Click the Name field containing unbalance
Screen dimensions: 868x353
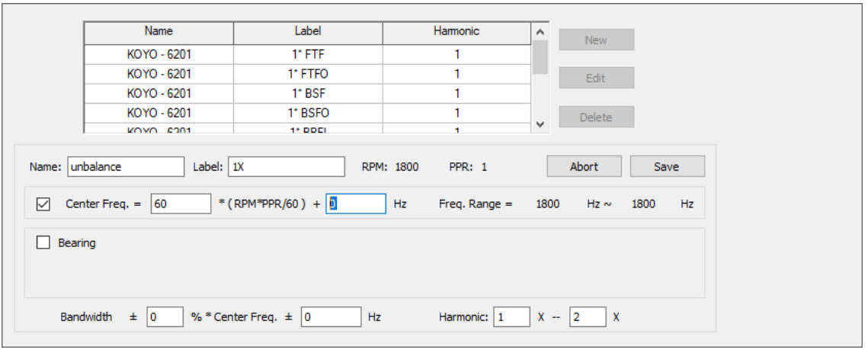126,167
